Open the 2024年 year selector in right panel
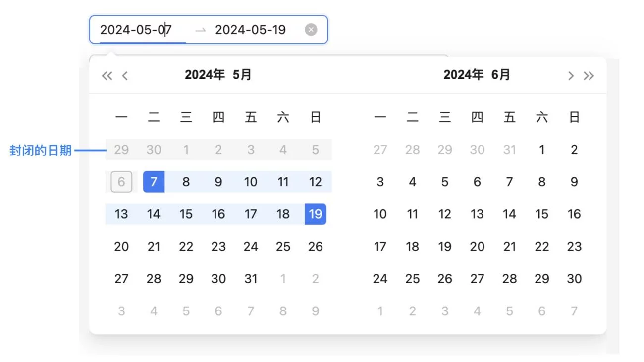This screenshot has height=362, width=644. pyautogui.click(x=463, y=75)
